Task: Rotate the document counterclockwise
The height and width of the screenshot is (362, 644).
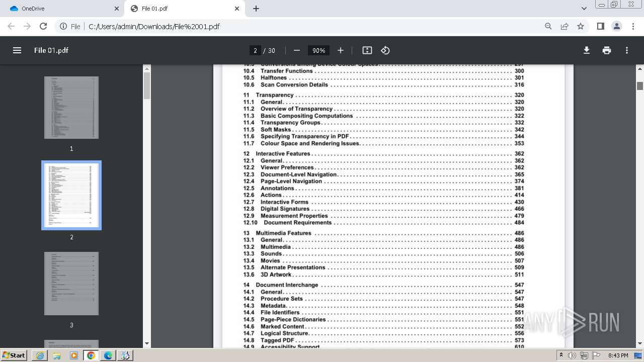Action: click(x=385, y=50)
